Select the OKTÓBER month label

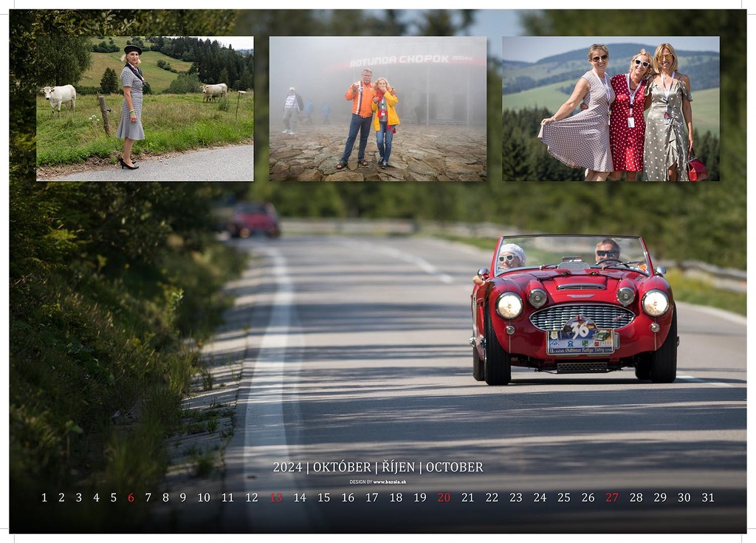tap(342, 467)
